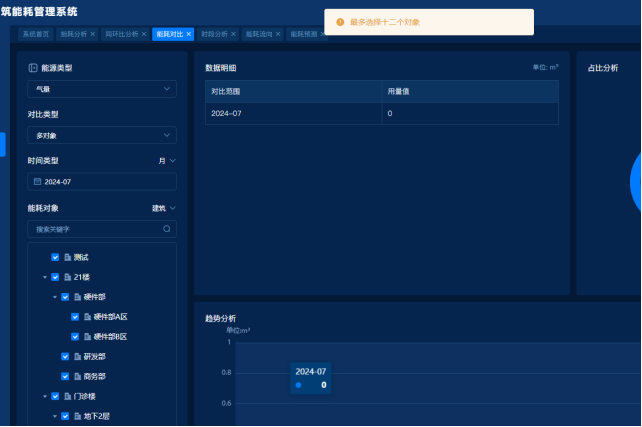Click building icon next to 研发部
Image resolution: width=642 pixels, height=427 pixels.
[x=77, y=356]
